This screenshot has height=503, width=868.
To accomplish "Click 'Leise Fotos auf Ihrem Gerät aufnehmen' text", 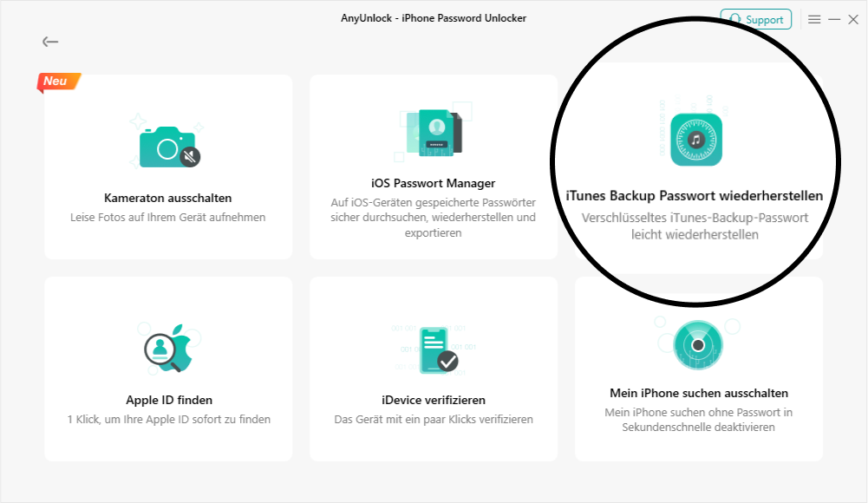I will click(x=167, y=218).
